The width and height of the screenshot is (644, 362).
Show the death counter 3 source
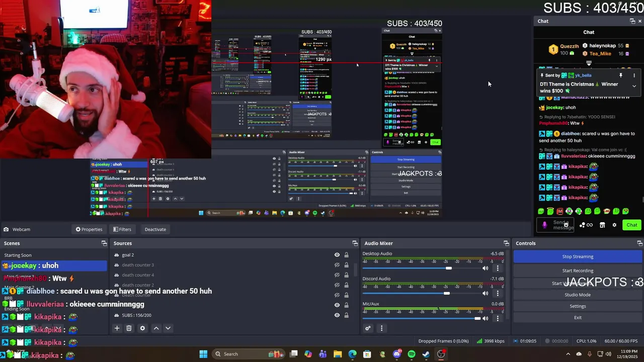point(337,265)
